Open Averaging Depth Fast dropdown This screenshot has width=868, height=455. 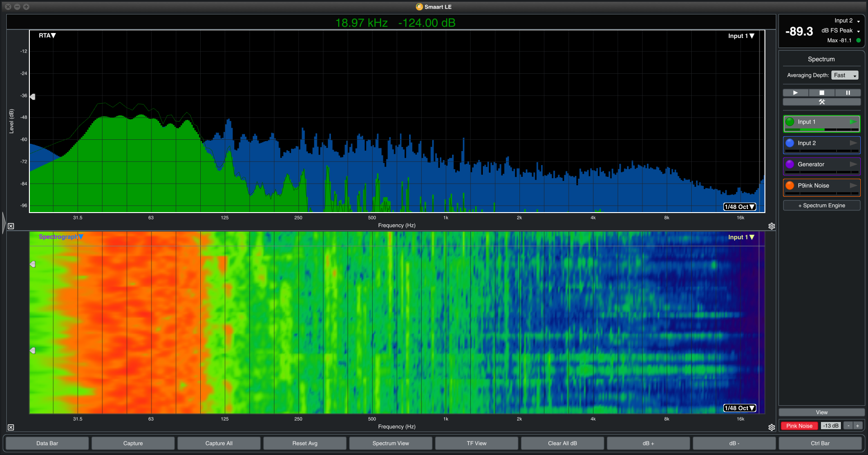844,76
